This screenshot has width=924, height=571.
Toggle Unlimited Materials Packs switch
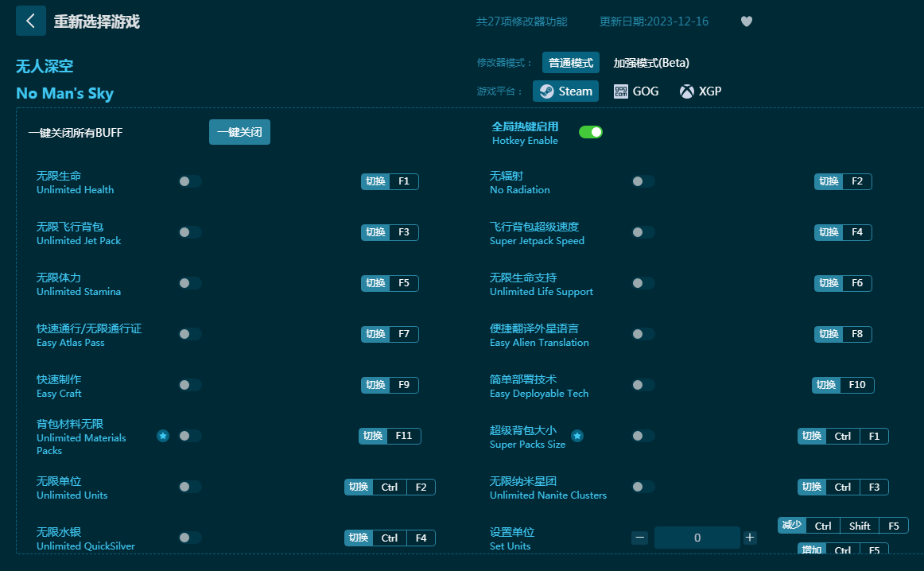(x=190, y=436)
